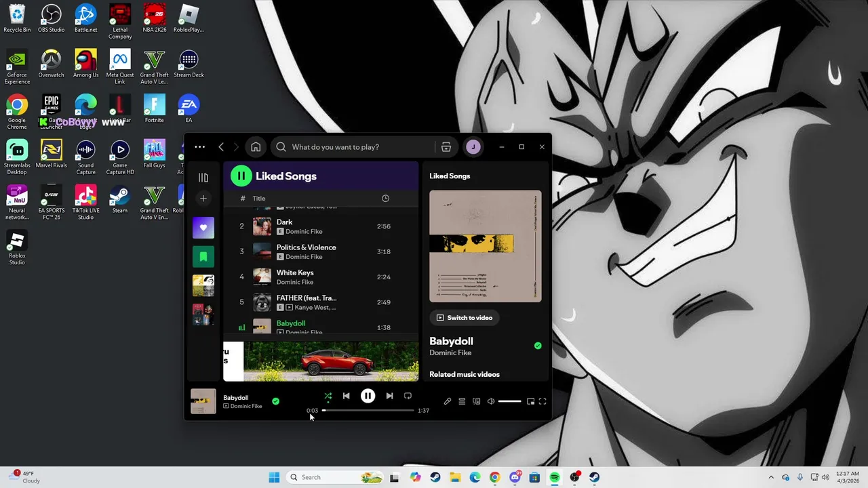Click the Related music videos heading

point(465,374)
